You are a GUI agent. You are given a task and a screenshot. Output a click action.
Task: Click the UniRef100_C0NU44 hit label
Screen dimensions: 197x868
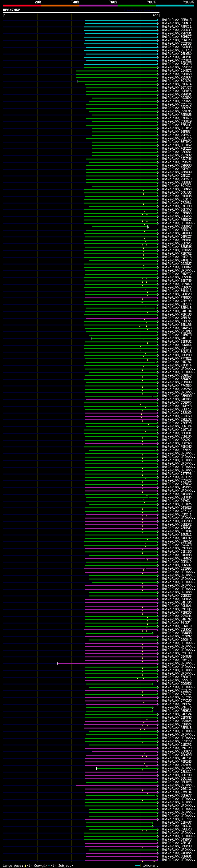point(177,345)
